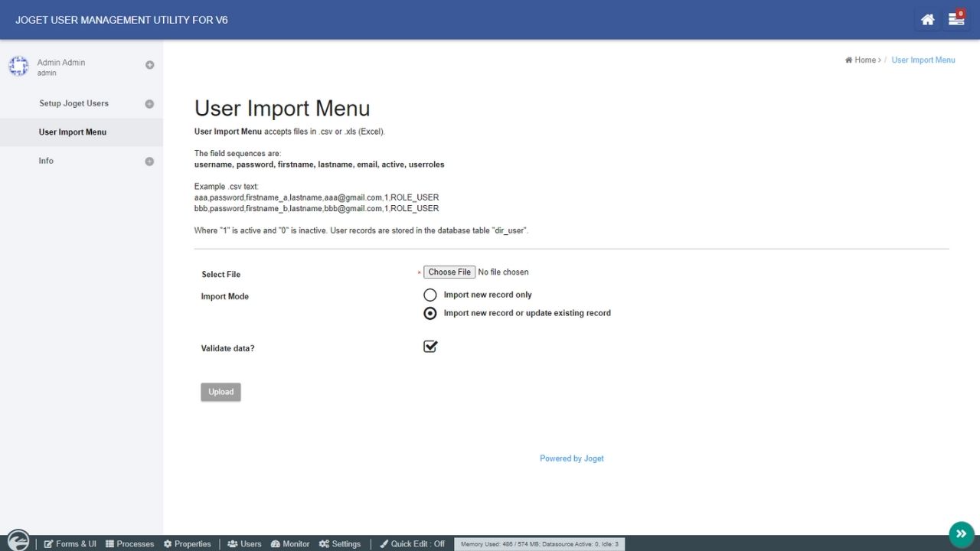980x551 pixels.
Task: Open Processes in admin bar
Action: [129, 544]
